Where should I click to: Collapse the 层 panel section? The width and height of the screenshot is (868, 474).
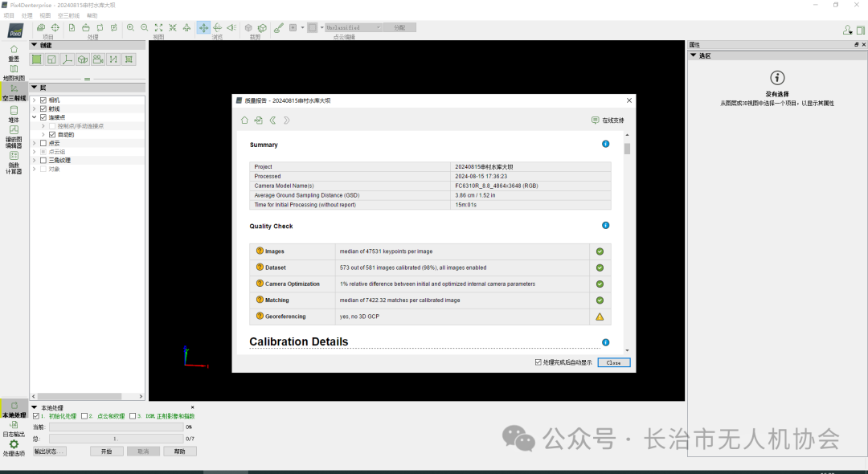coord(35,88)
